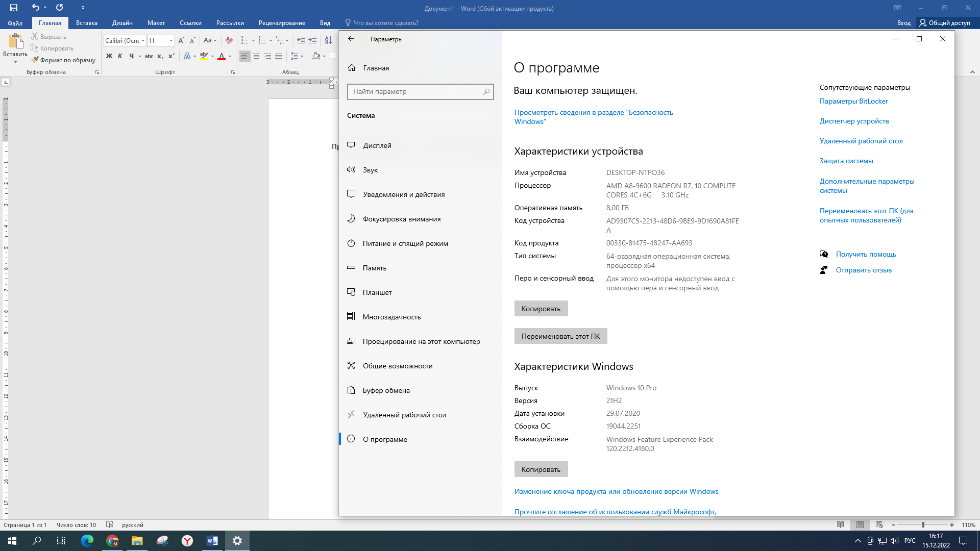Open Параметры BitLocker link
980x551 pixels.
(854, 101)
